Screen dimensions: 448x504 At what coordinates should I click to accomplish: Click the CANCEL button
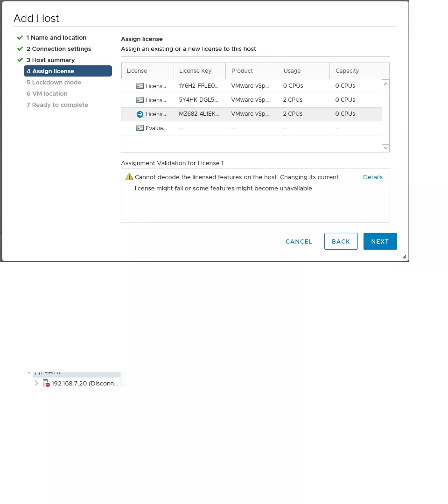(299, 241)
